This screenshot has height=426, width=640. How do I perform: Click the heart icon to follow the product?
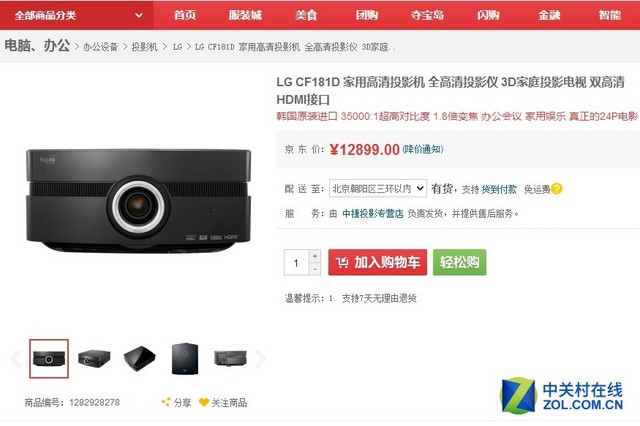pyautogui.click(x=204, y=402)
